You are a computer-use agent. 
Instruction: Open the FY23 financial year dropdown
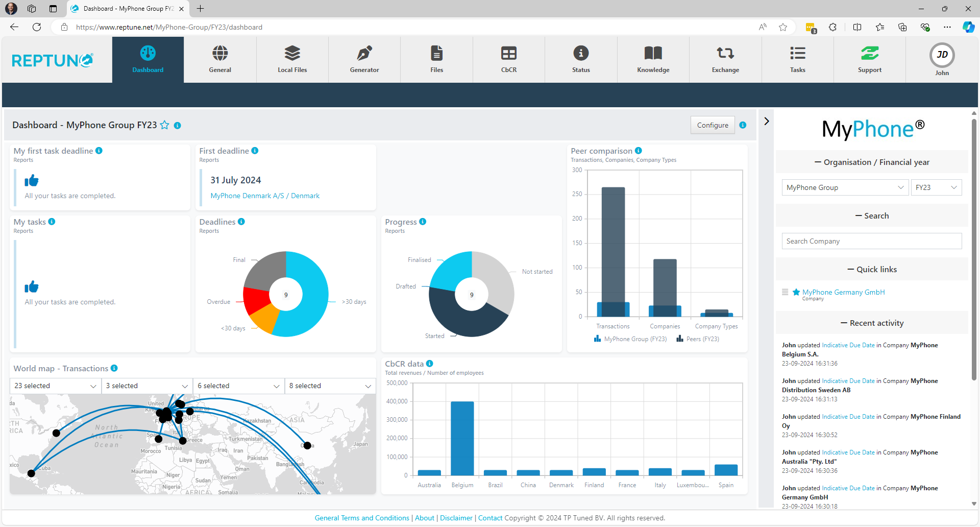(936, 187)
